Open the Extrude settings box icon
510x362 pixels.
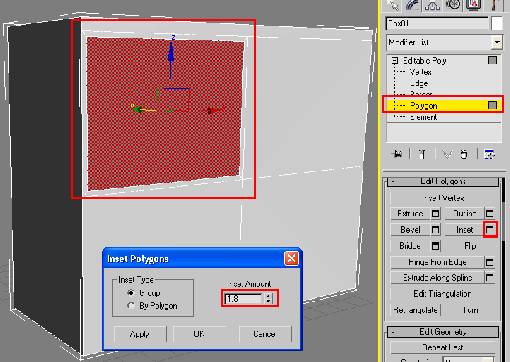click(435, 213)
